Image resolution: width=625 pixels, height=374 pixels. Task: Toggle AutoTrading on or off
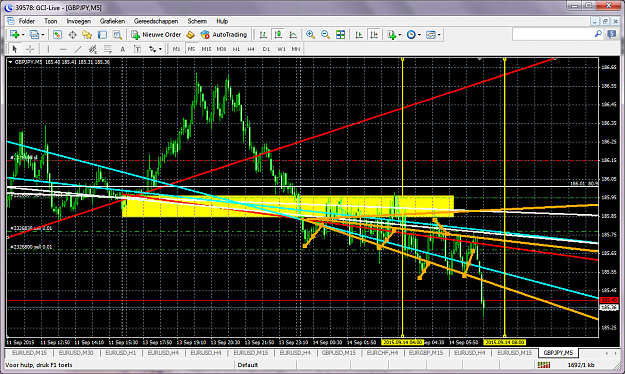224,35
